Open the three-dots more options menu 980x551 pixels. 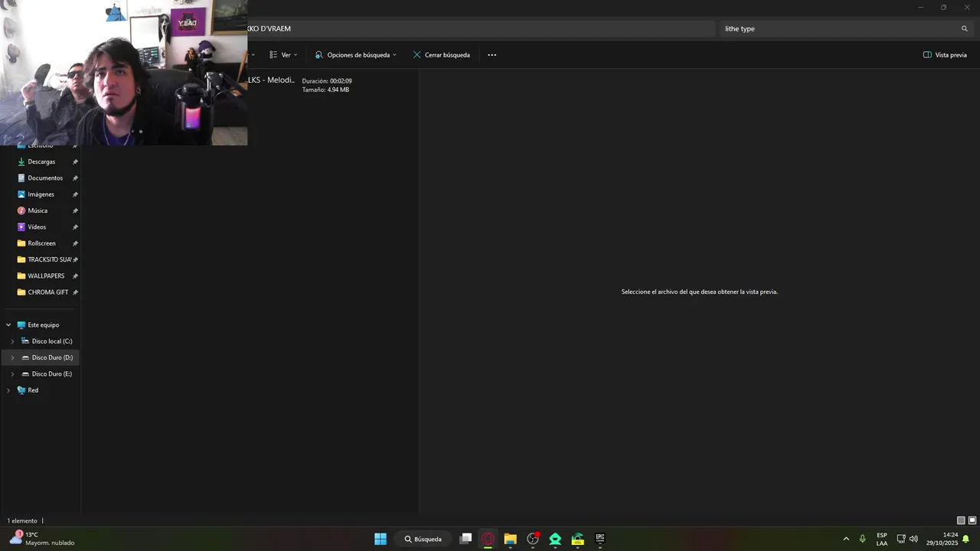click(492, 55)
